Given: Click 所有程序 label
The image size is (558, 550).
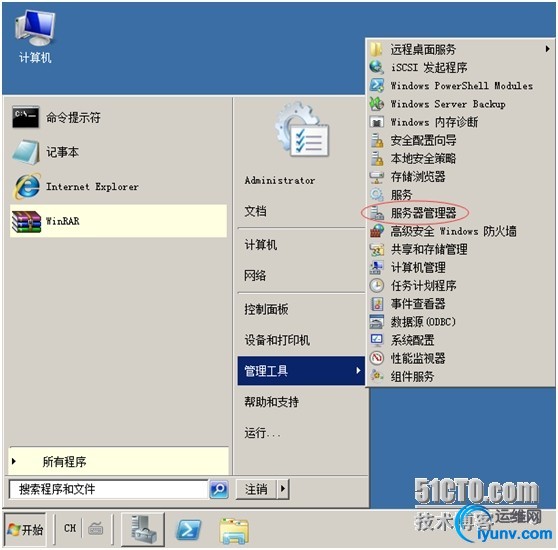Looking at the screenshot, I should [x=64, y=462].
